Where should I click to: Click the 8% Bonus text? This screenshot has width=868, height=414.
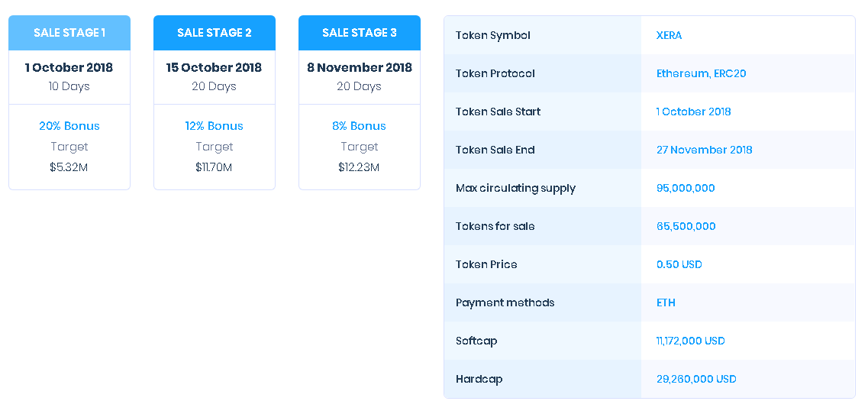click(360, 126)
